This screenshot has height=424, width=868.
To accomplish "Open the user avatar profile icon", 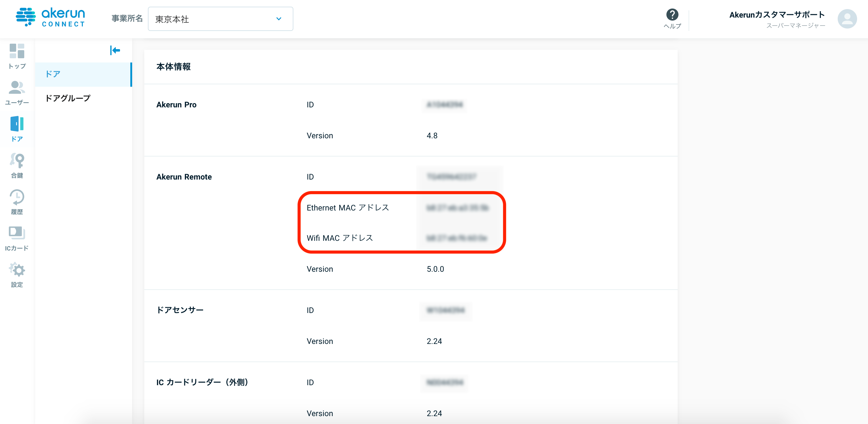I will (847, 19).
